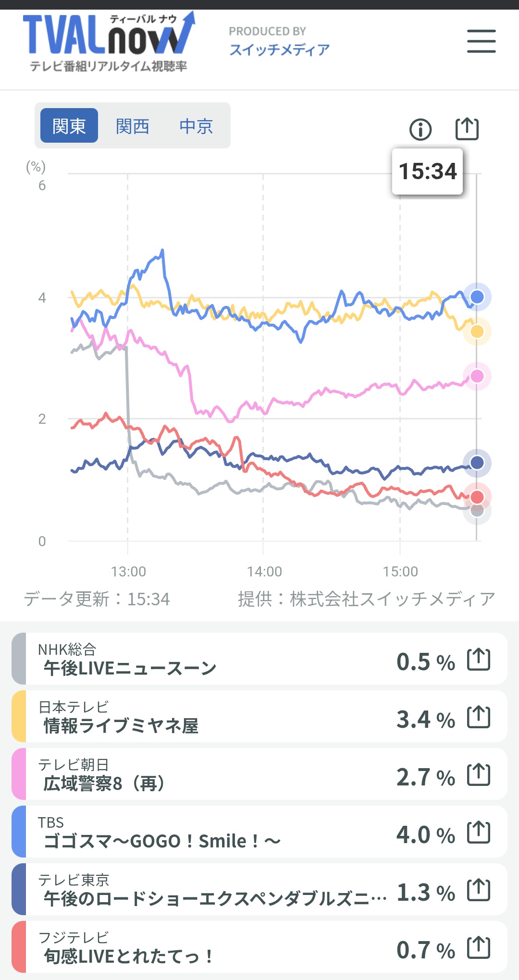The image size is (519, 980).
Task: Open the スイッチメディア producer link
Action: pos(279,49)
